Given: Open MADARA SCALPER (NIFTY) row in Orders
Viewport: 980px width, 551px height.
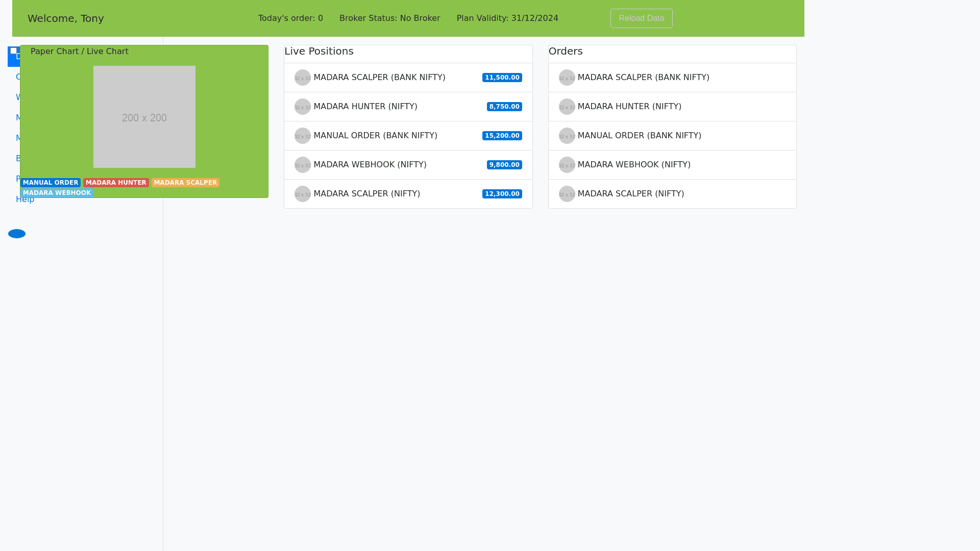Looking at the screenshot, I should pos(631,194).
